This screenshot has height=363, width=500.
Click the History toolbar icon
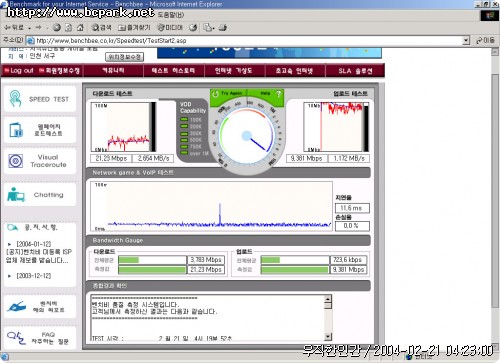coord(193,28)
